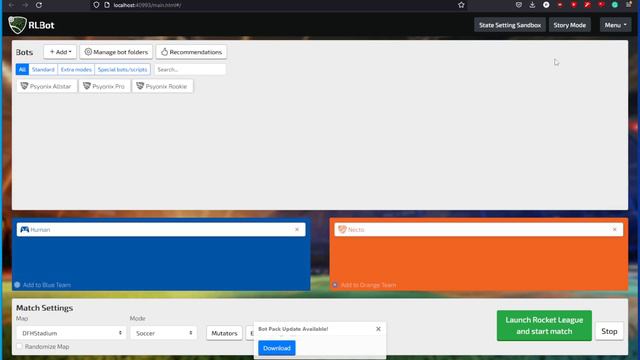Add the Psyonix Rookie bot
Image resolution: width=640 pixels, height=360 pixels.
(x=162, y=86)
